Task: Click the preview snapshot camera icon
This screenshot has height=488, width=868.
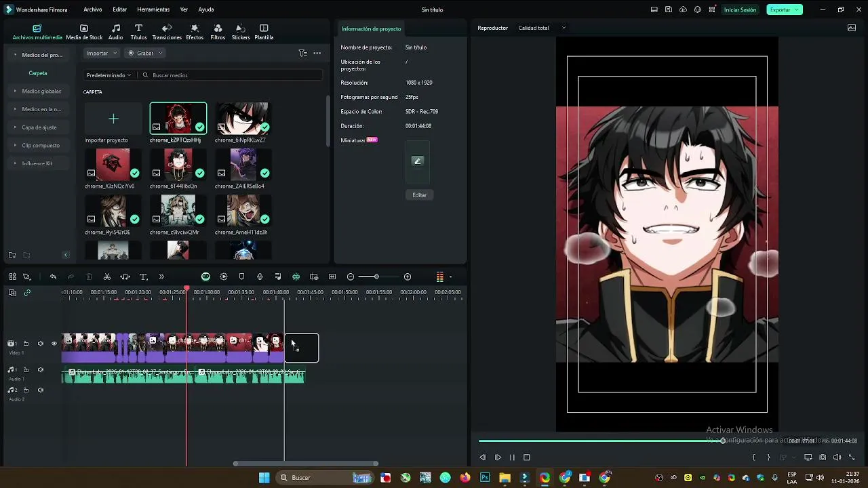Action: (x=823, y=457)
